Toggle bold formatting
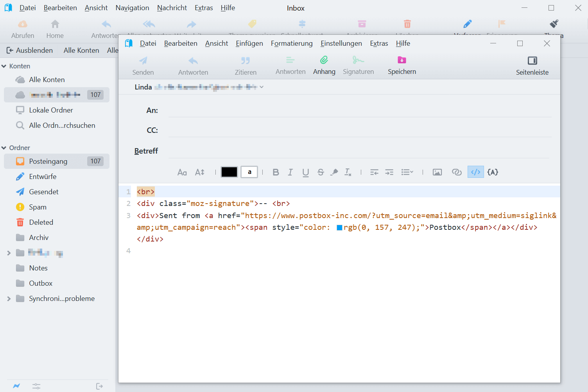Image resolution: width=588 pixels, height=392 pixels. [276, 172]
